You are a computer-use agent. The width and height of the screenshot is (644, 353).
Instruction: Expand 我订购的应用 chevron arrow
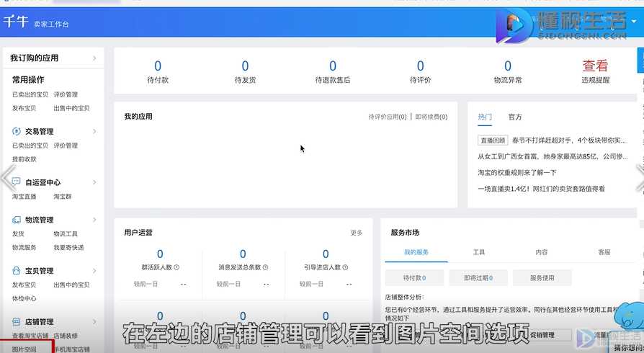(x=94, y=58)
